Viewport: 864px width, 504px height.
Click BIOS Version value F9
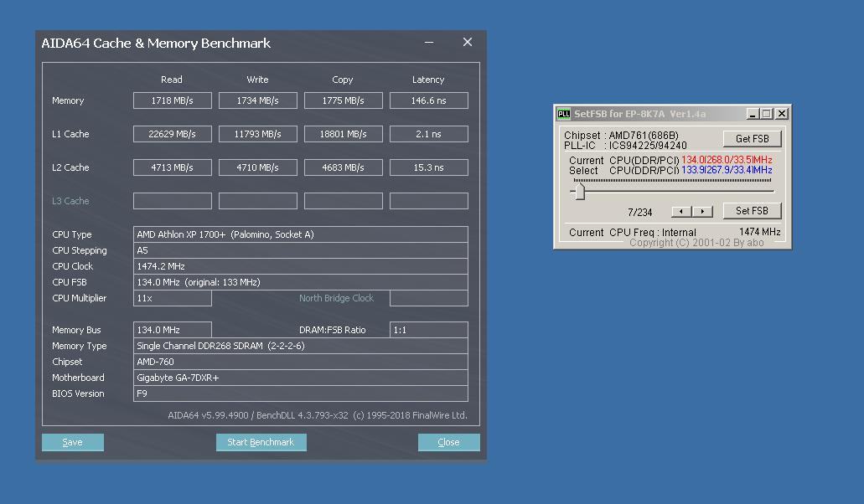tap(301, 394)
